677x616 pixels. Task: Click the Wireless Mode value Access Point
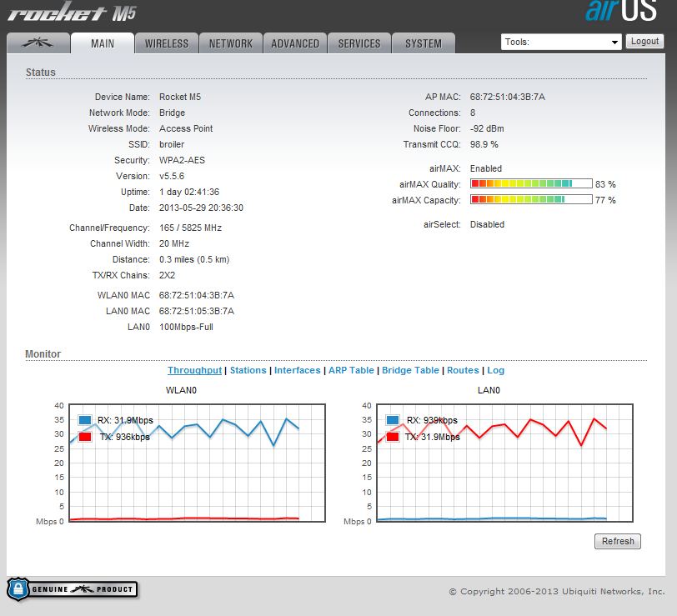pos(186,128)
